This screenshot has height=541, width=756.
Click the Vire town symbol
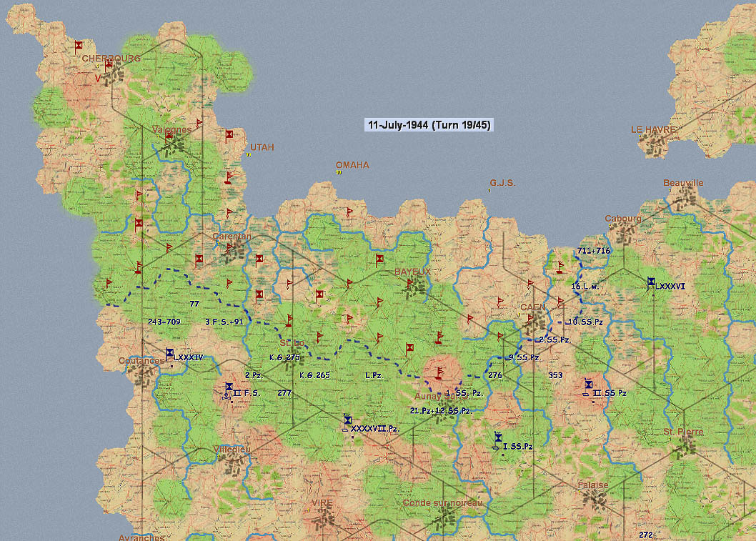[x=323, y=519]
